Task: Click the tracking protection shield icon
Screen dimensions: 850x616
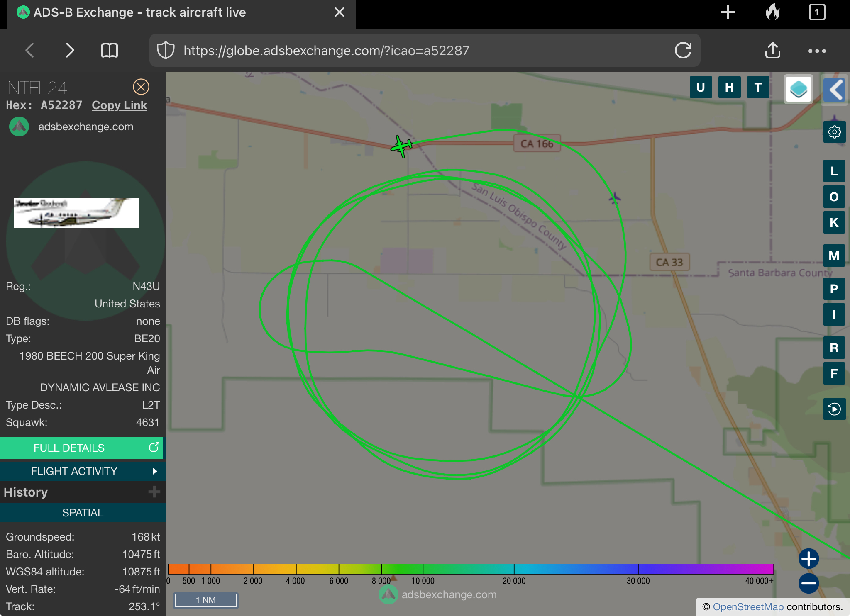Action: coord(166,51)
